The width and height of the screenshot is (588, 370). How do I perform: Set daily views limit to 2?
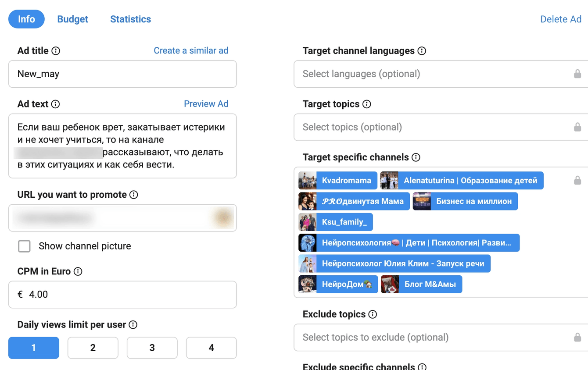point(93,348)
